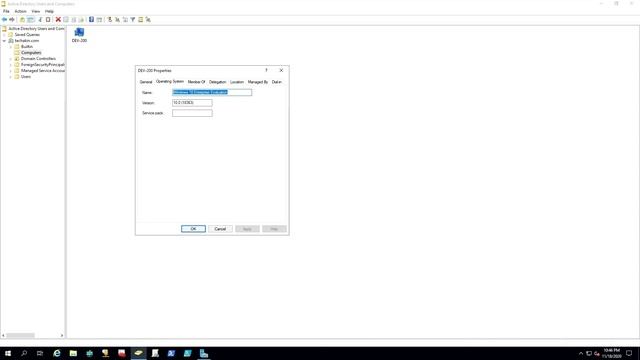Click the red X Delete toolbar icon
This screenshot has width=640, height=360.
coord(58,20)
